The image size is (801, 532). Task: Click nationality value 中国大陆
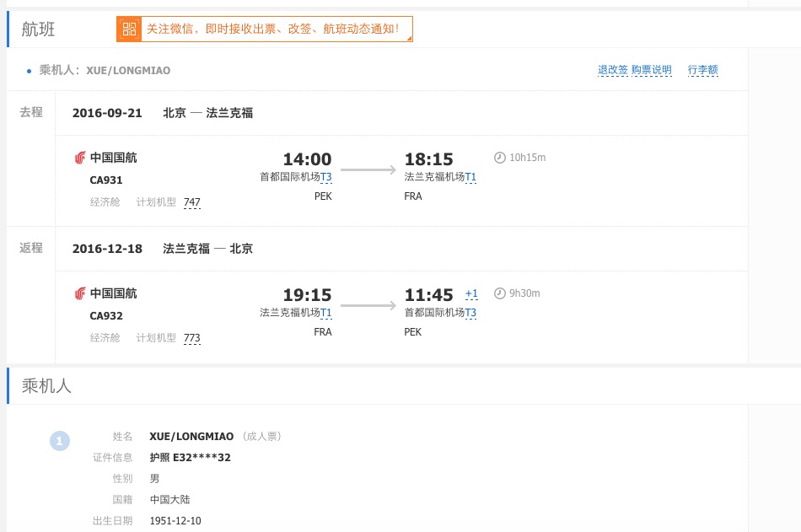[x=170, y=500]
